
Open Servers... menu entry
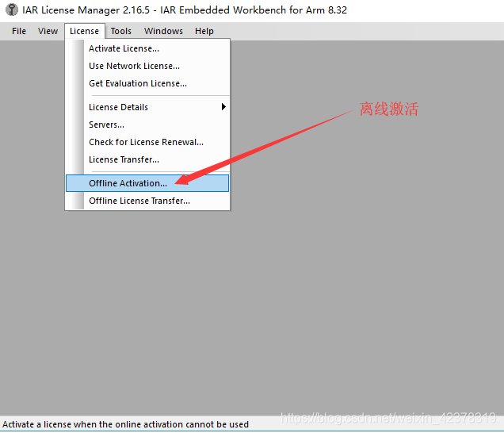tap(147, 125)
